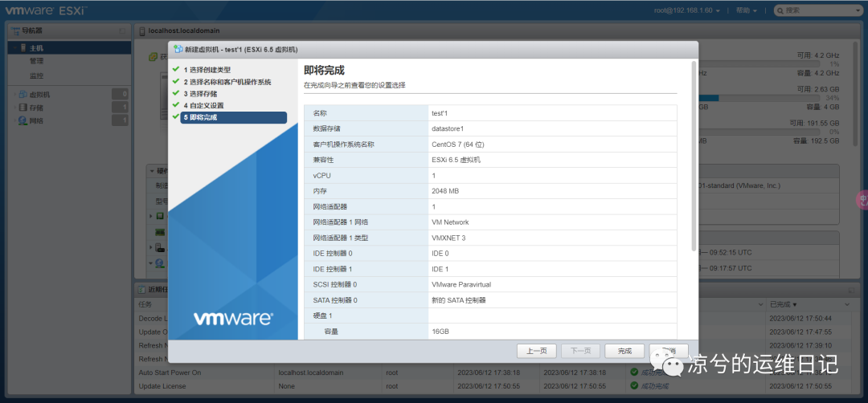Click the network globe icon beside 网络
868x403 pixels.
click(23, 120)
